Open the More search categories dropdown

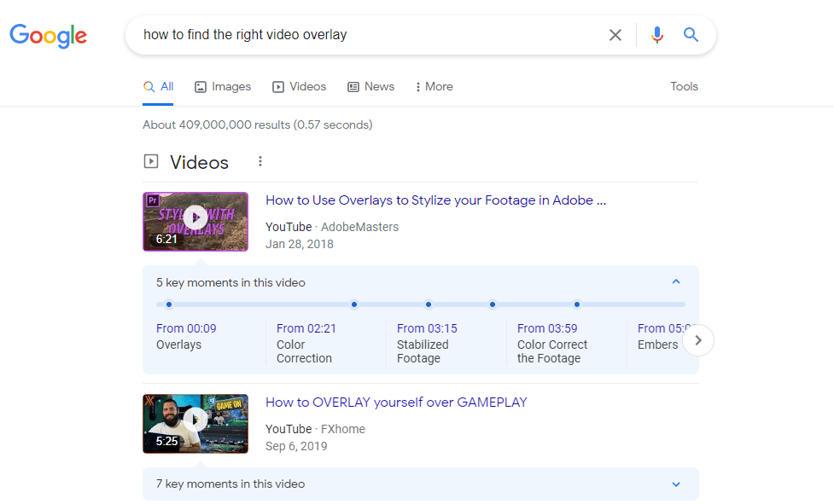[x=434, y=87]
